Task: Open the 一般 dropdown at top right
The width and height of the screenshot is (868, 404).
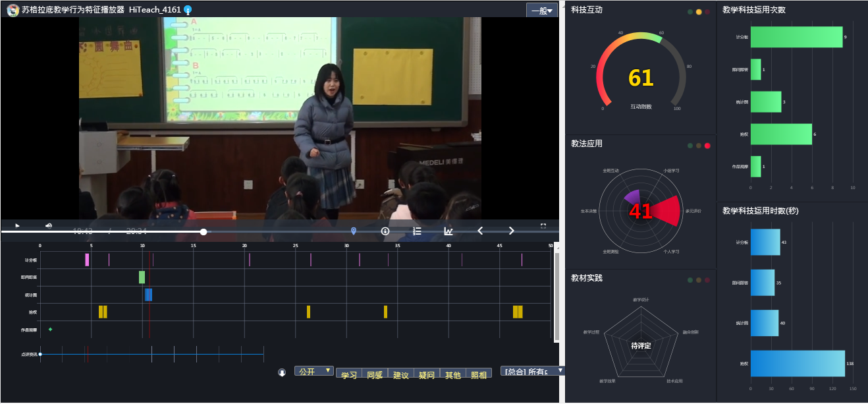Action: (541, 11)
